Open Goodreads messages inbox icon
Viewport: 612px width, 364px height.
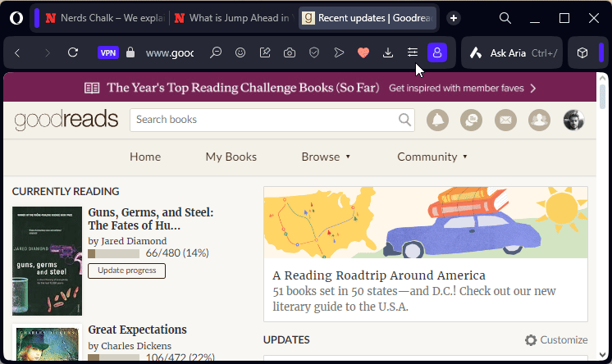click(505, 120)
